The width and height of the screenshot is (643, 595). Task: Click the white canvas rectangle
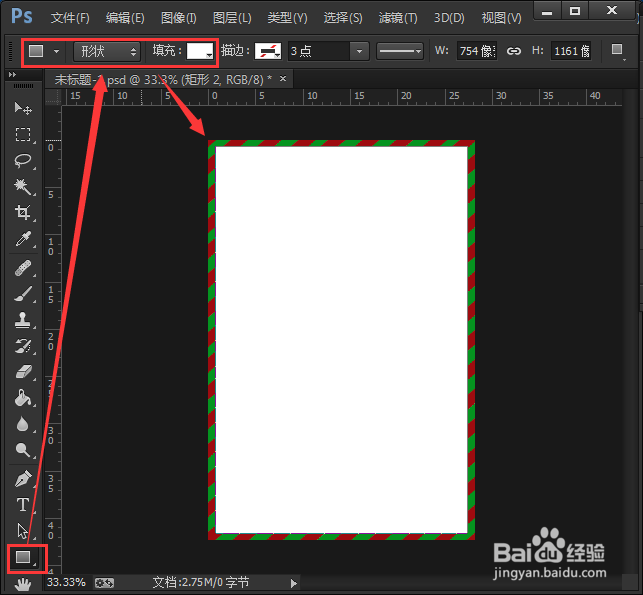pos(341,340)
